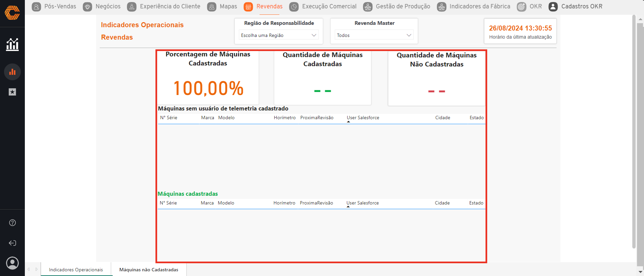Open the line-and-bar analytics icon in sidebar
The image size is (644, 276).
pyautogui.click(x=12, y=44)
